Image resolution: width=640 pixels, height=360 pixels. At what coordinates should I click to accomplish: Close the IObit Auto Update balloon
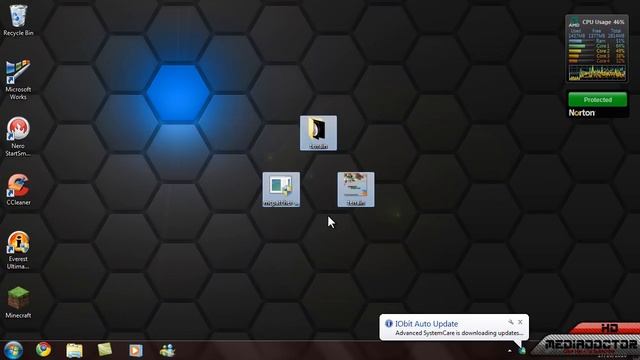click(x=520, y=322)
